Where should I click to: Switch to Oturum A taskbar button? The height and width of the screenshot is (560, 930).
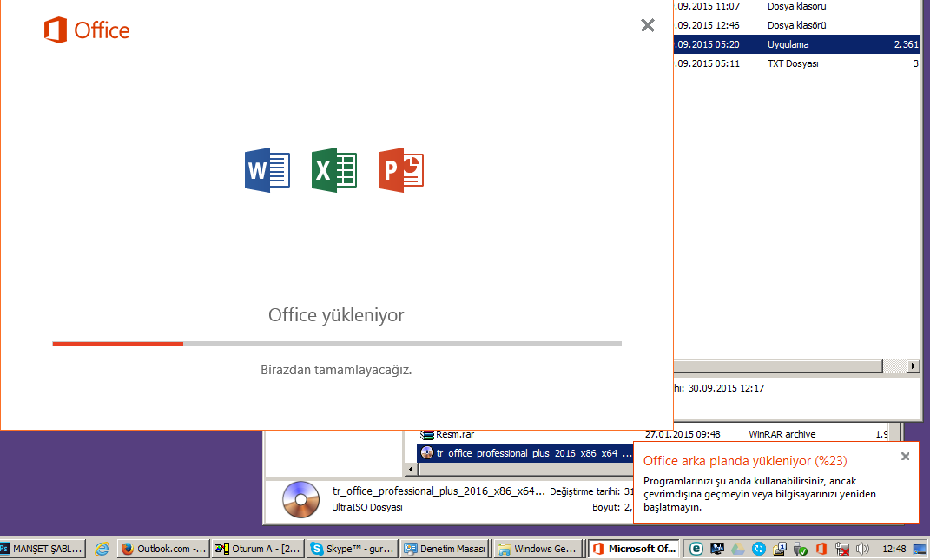[x=258, y=549]
